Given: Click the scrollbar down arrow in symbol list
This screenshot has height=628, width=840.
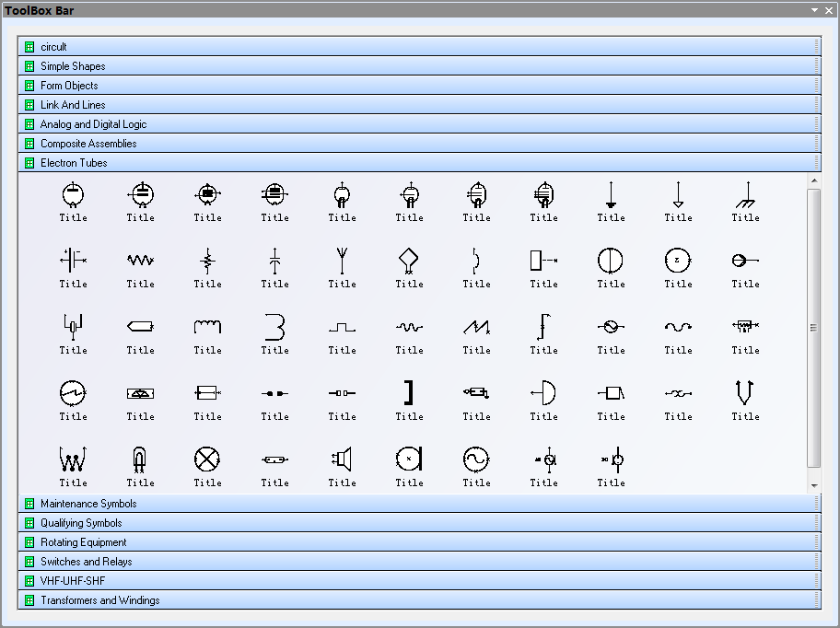Looking at the screenshot, I should 813,486.
